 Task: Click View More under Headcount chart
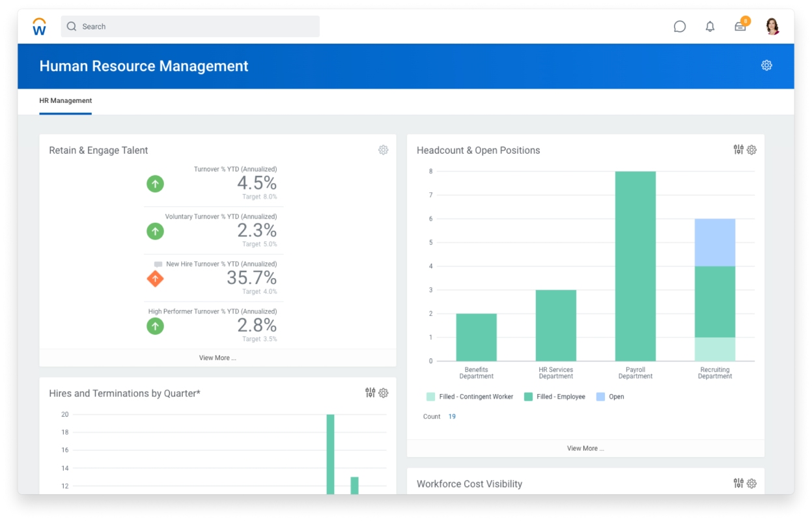pyautogui.click(x=585, y=448)
